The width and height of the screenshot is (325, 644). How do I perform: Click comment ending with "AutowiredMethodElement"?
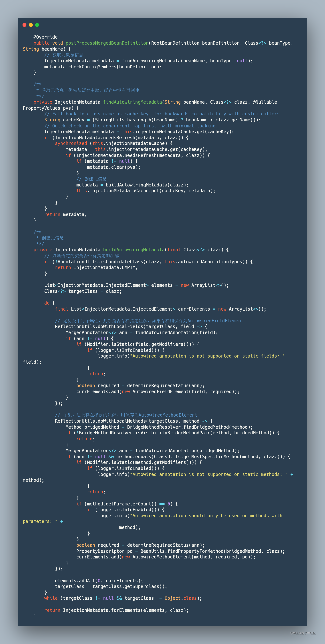pos(126,415)
